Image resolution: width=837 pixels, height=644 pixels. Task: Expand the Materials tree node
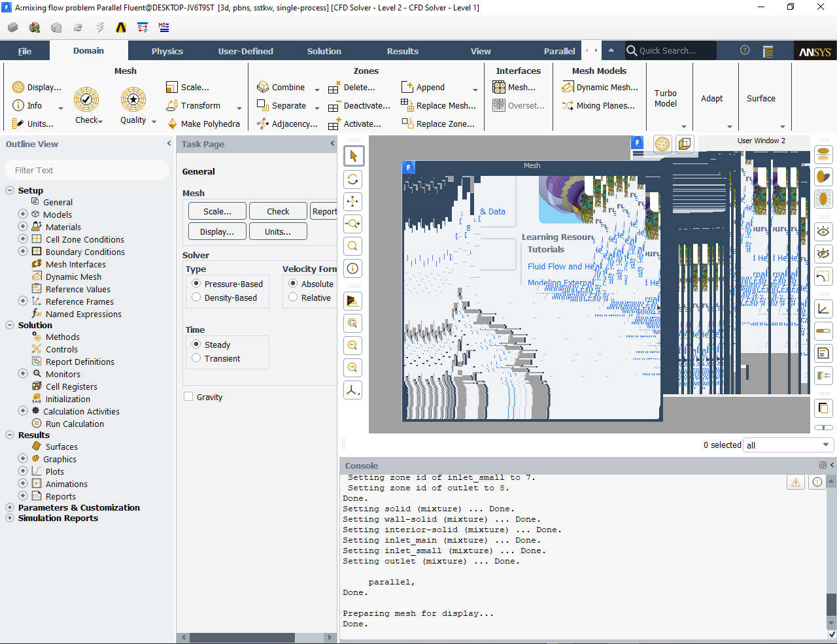23,227
